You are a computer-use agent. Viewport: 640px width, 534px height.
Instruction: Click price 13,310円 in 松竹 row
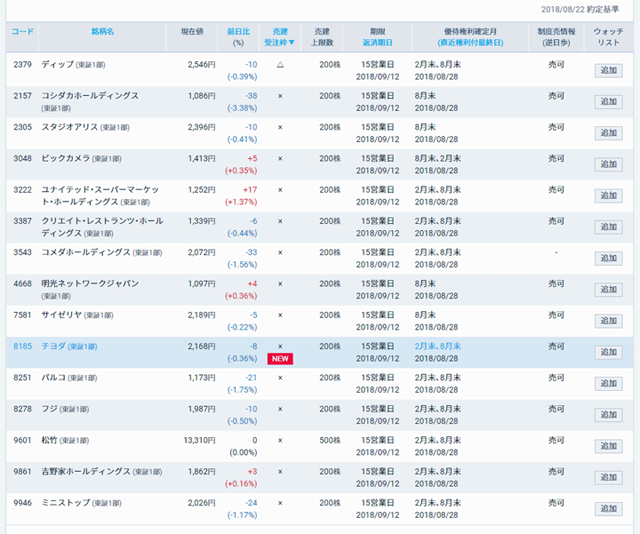pyautogui.click(x=199, y=440)
